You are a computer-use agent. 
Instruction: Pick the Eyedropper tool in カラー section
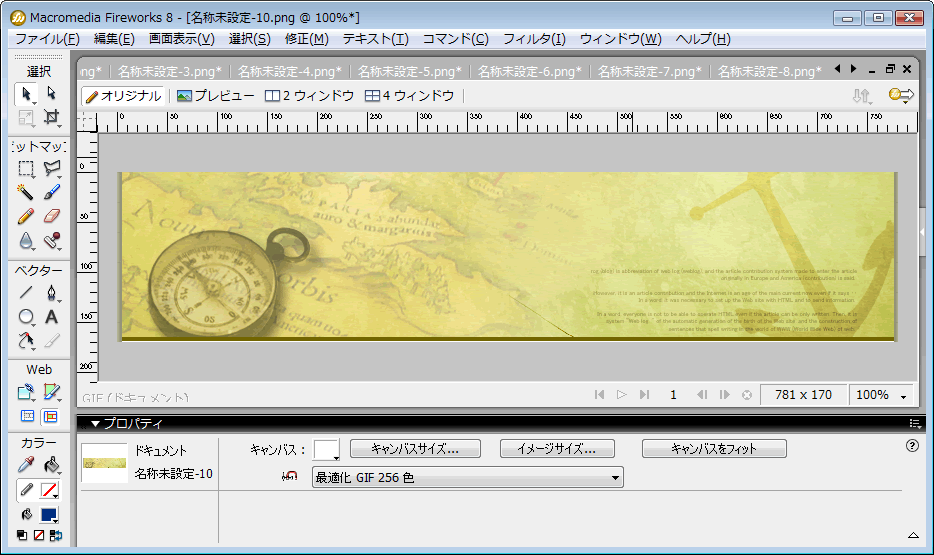26,465
